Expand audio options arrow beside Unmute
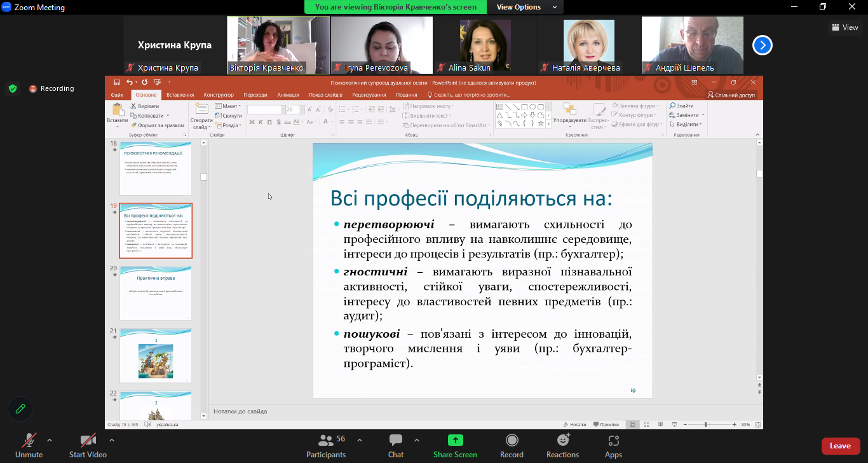Image resolution: width=868 pixels, height=463 pixels. (x=50, y=440)
